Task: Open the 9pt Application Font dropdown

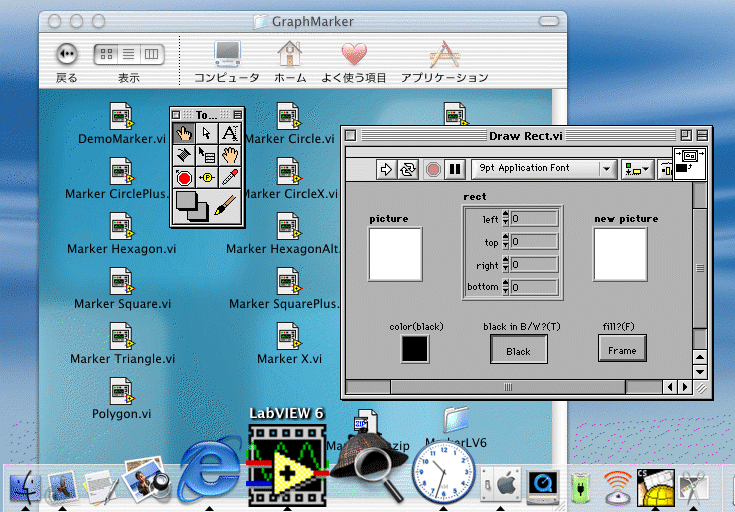Action: click(543, 169)
